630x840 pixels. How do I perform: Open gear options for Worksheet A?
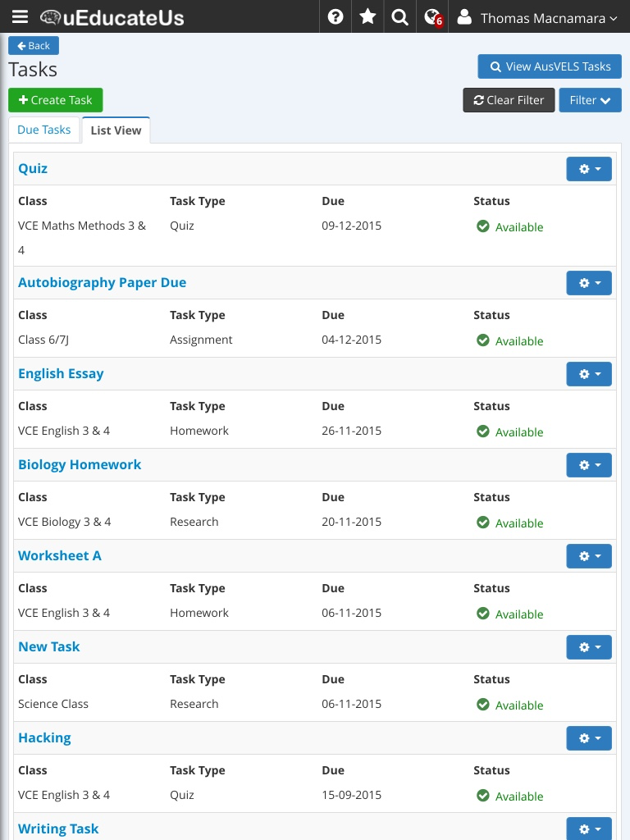click(589, 556)
